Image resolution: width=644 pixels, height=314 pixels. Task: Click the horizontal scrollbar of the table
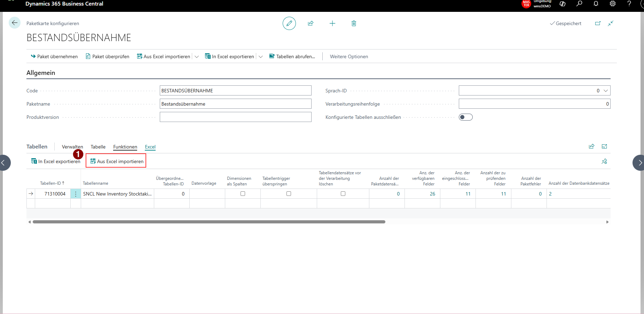[209, 222]
